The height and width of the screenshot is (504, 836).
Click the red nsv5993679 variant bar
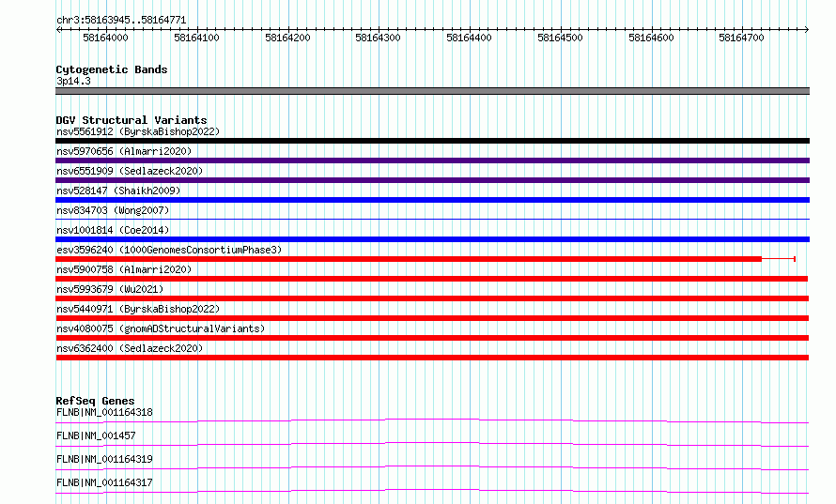[x=432, y=298]
